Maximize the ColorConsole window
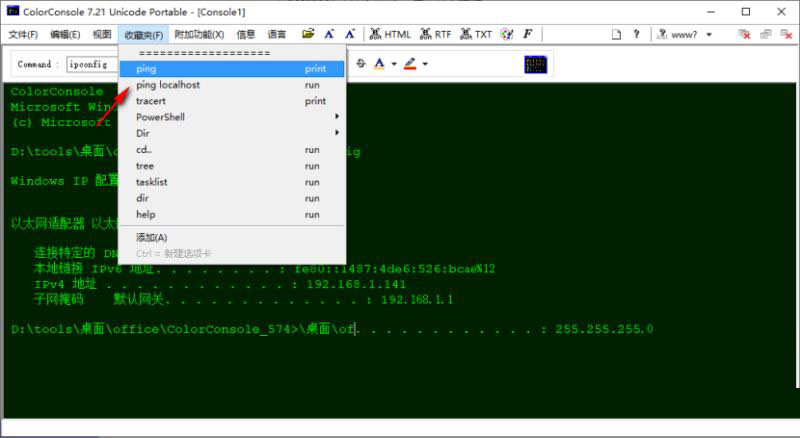 coord(746,12)
